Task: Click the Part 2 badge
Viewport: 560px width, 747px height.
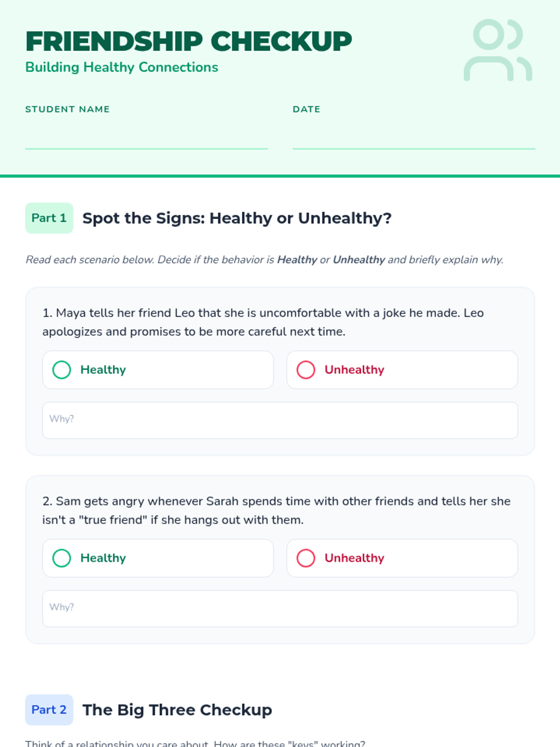Action: click(x=49, y=710)
